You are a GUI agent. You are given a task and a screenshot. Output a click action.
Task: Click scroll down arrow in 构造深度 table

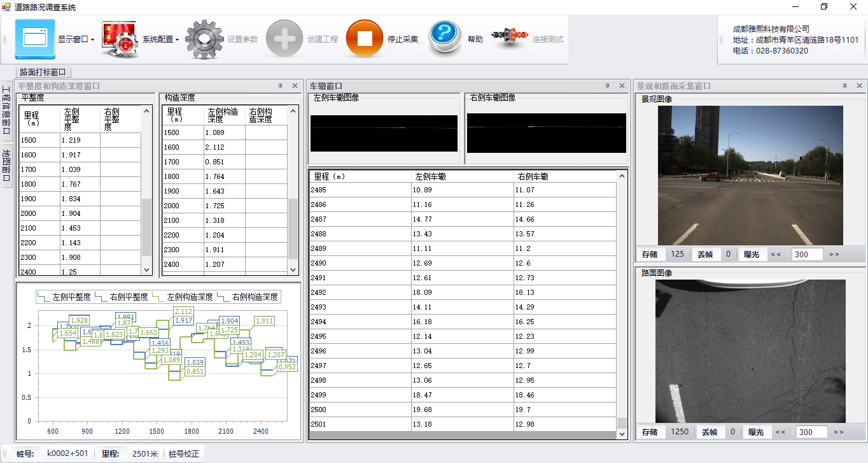pyautogui.click(x=293, y=270)
